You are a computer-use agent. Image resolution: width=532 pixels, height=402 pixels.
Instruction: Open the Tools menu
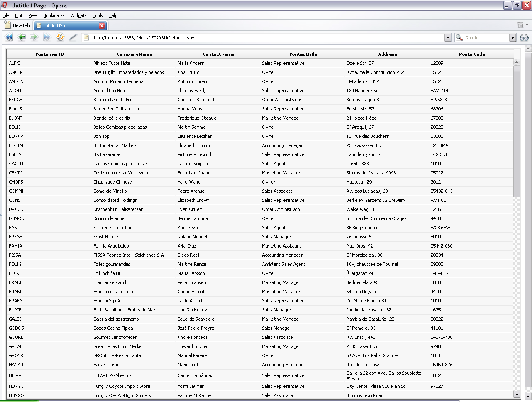pyautogui.click(x=98, y=15)
